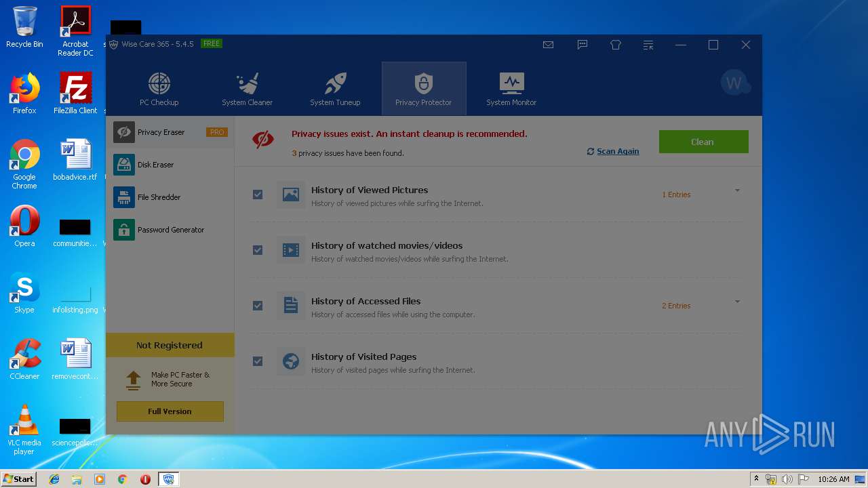The width and height of the screenshot is (868, 488).
Task: Open the System Monitor tab
Action: tap(511, 89)
